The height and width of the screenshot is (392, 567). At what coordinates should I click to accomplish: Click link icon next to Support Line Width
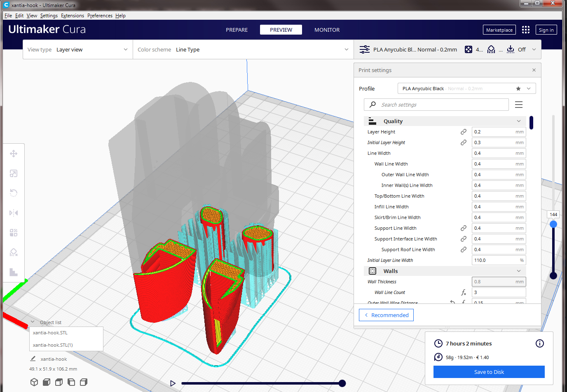[464, 228]
